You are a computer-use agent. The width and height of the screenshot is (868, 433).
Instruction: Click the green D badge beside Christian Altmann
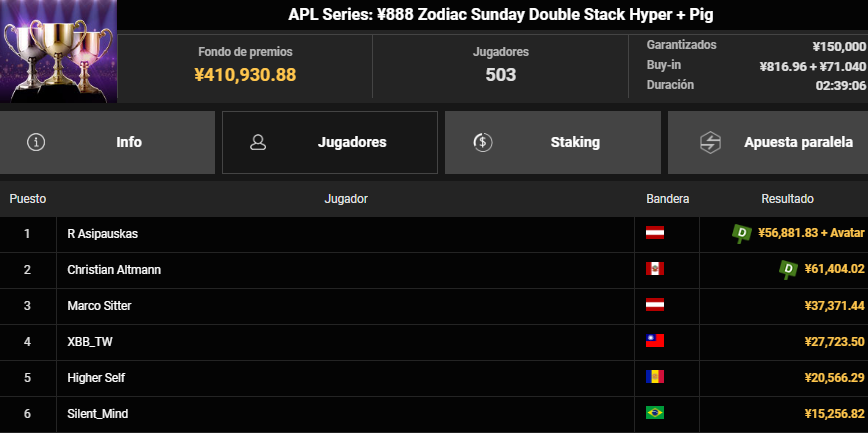(788, 270)
